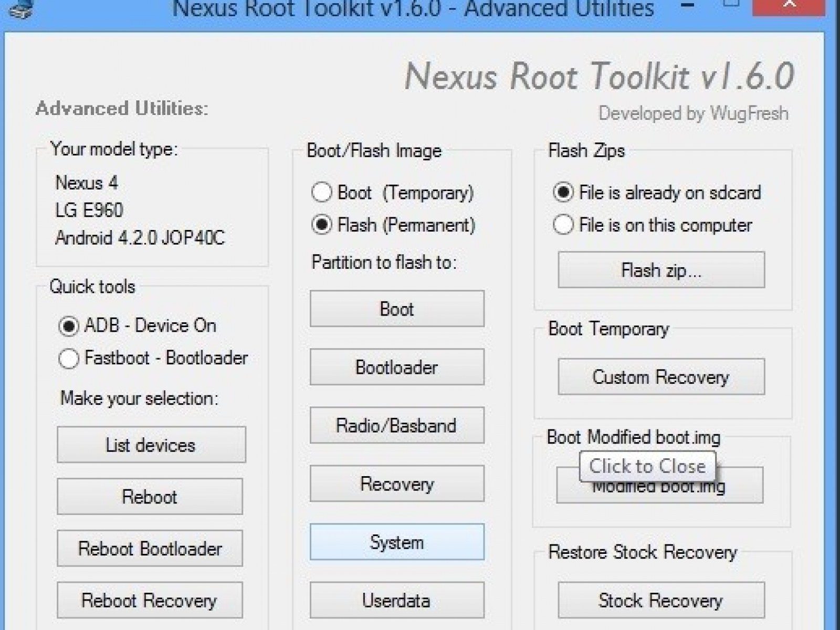Click the Advanced Utilities: heading
Screen dimensions: 840x630
pos(122,109)
